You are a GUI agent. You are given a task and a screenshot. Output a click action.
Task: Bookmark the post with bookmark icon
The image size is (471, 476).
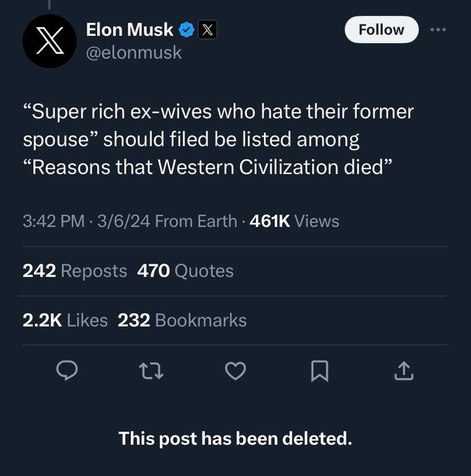(320, 371)
